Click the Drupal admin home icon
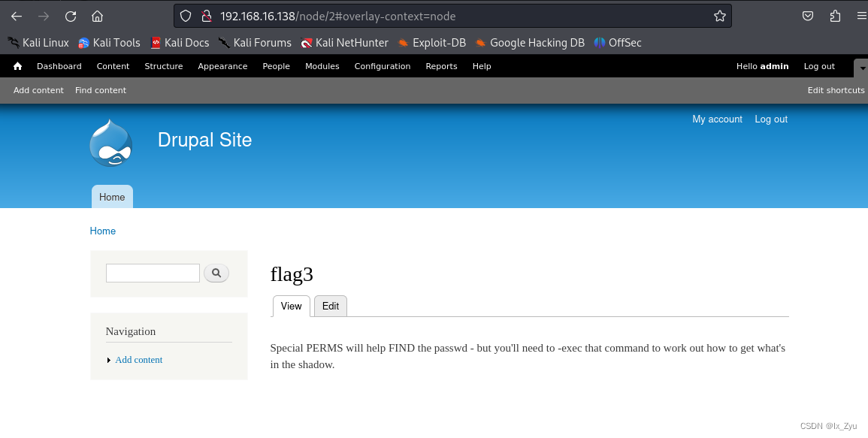868x438 pixels. click(18, 66)
